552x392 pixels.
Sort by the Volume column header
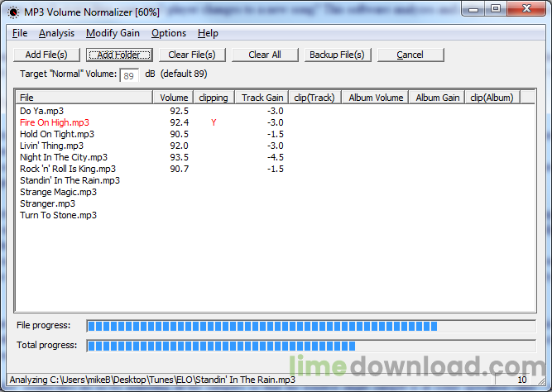(x=173, y=98)
